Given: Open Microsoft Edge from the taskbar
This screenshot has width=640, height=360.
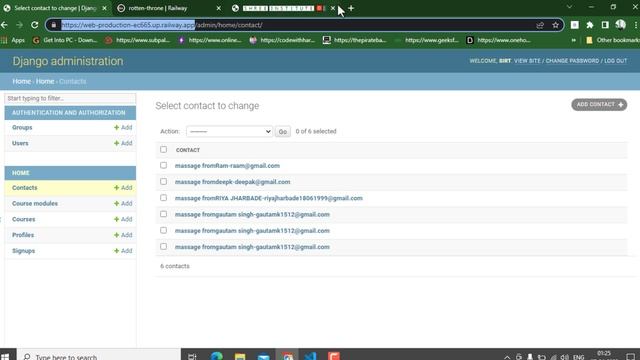Looking at the screenshot, I should coord(216,356).
